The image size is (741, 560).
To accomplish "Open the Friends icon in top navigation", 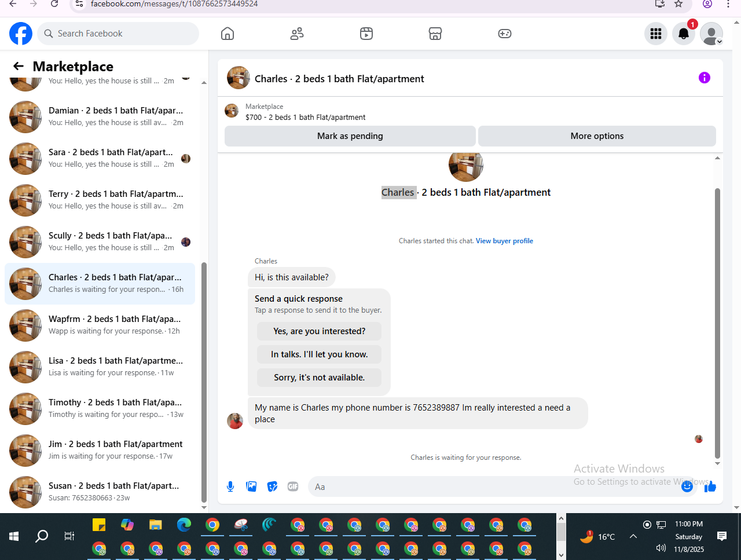I will (x=297, y=34).
